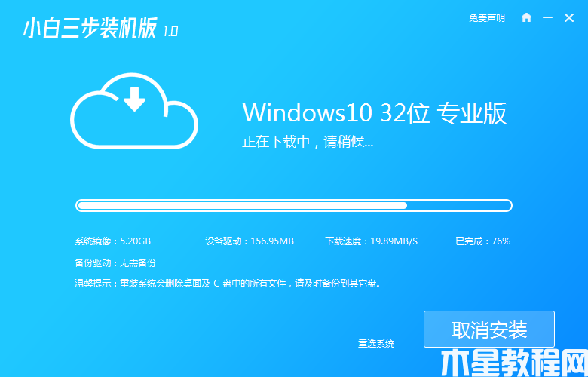Close the installer window

tap(569, 17)
